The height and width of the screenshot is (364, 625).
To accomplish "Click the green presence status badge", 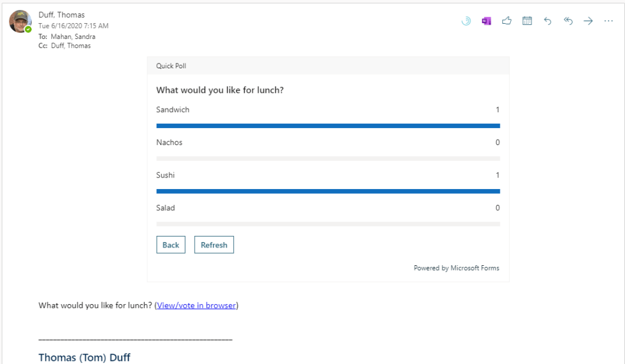I will [x=28, y=29].
